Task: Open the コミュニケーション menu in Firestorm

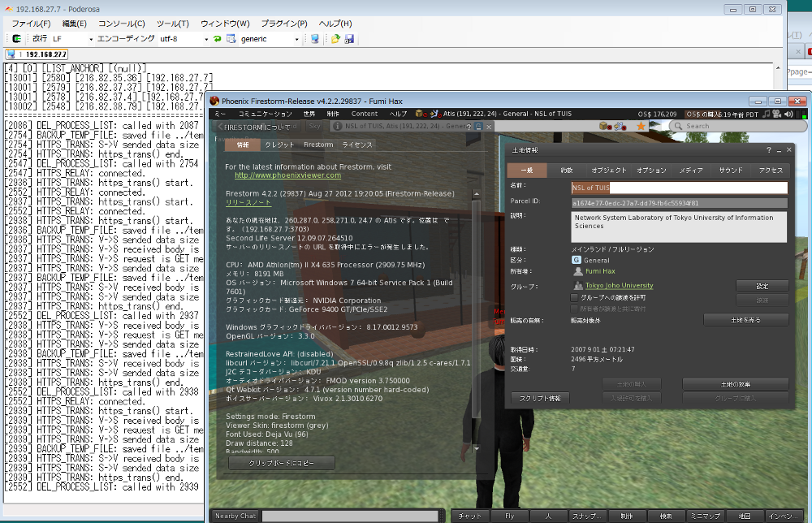Action: point(266,114)
